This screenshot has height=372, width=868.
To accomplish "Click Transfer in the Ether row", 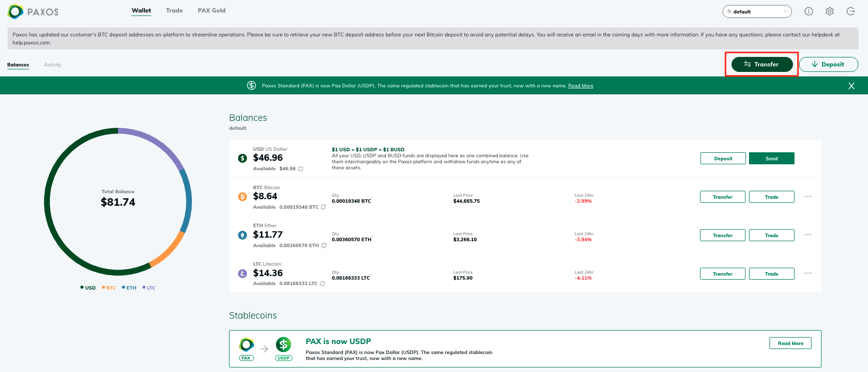I will (x=722, y=235).
